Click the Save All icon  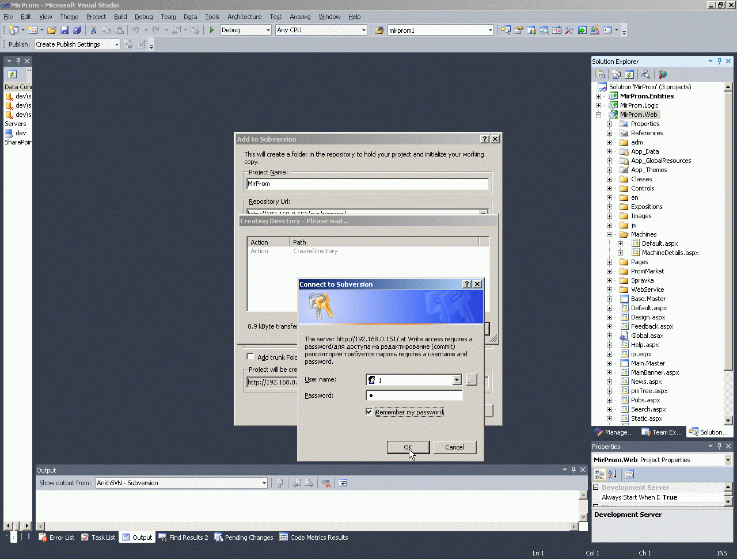77,30
